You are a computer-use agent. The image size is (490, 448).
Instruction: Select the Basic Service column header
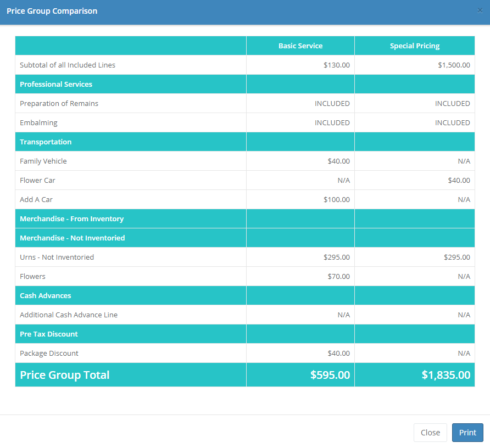pyautogui.click(x=300, y=46)
